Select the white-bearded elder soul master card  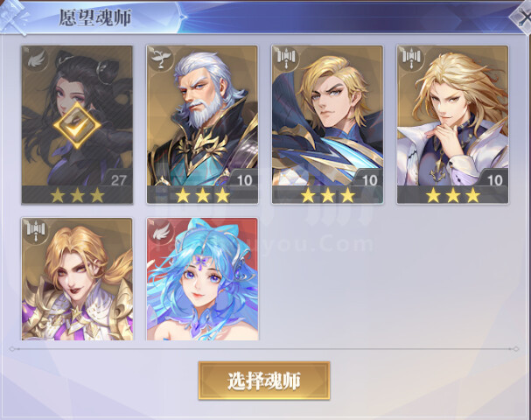[x=202, y=124]
